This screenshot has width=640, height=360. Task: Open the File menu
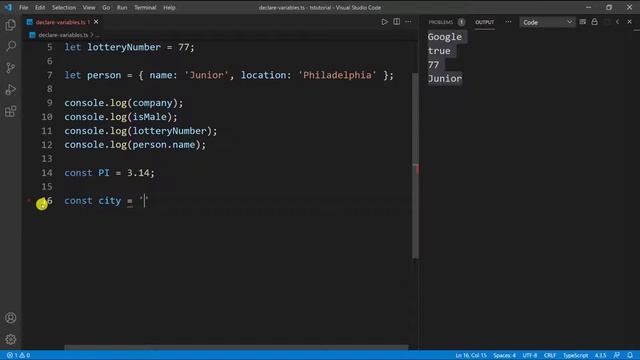(x=24, y=7)
